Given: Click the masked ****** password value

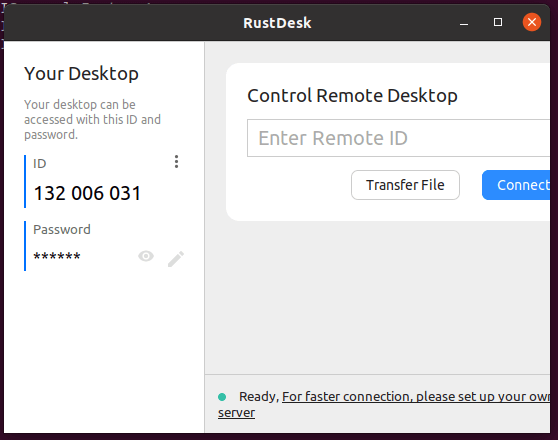Looking at the screenshot, I should pos(57,256).
